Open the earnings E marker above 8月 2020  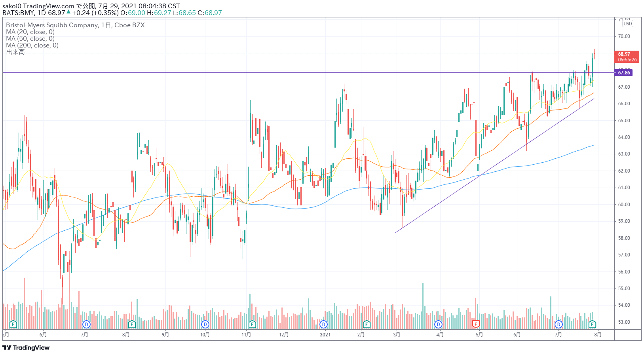(x=132, y=324)
